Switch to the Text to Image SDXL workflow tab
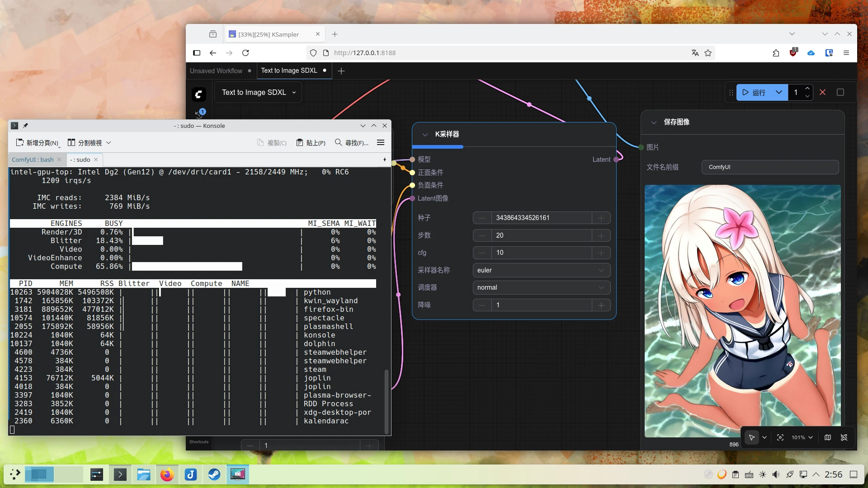Image resolution: width=868 pixels, height=488 pixels. (289, 70)
